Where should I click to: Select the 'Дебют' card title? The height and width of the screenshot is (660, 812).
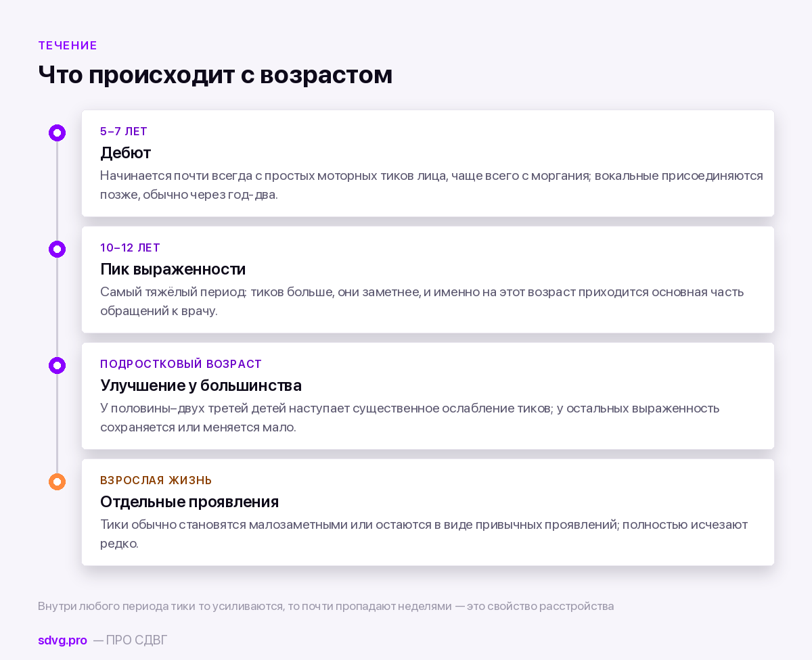point(126,153)
